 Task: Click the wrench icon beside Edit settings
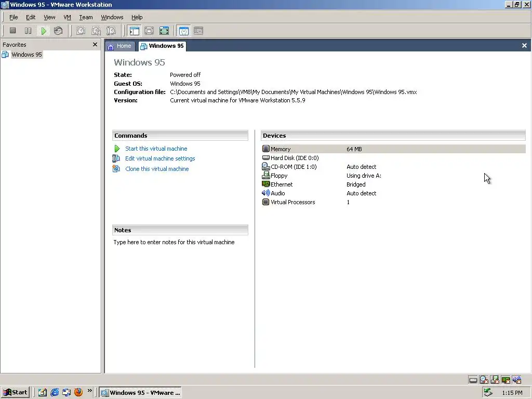coord(116,158)
